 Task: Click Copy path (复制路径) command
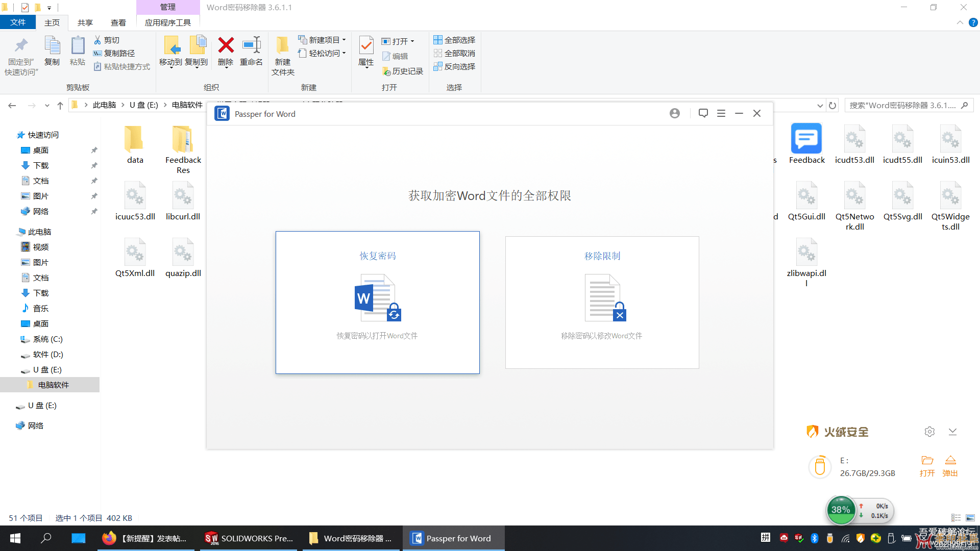(114, 53)
